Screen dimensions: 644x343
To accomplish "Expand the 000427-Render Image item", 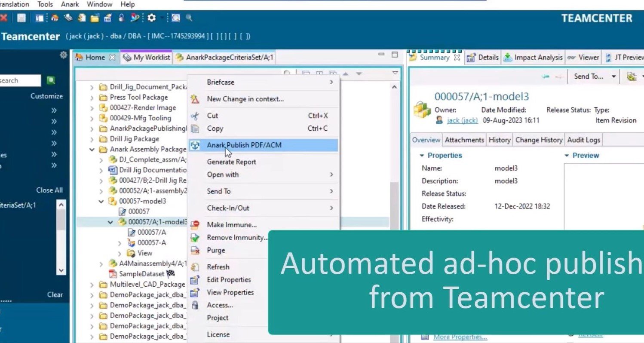I will click(92, 108).
